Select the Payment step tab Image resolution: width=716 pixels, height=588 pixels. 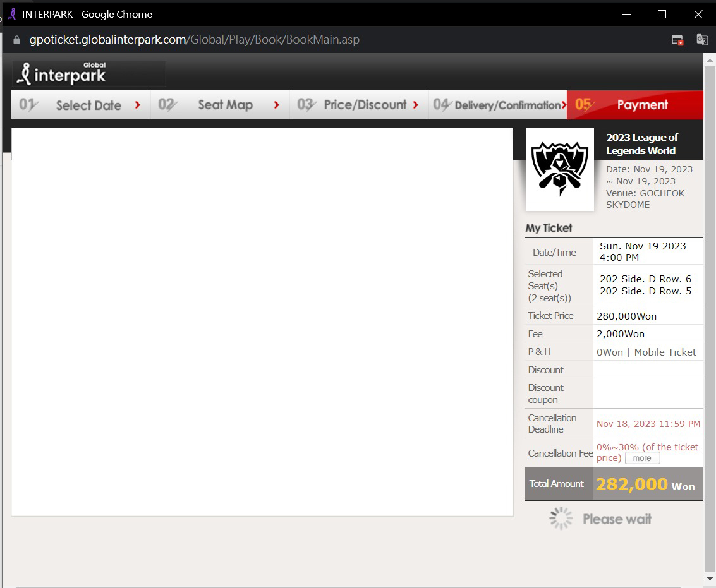[x=634, y=105]
